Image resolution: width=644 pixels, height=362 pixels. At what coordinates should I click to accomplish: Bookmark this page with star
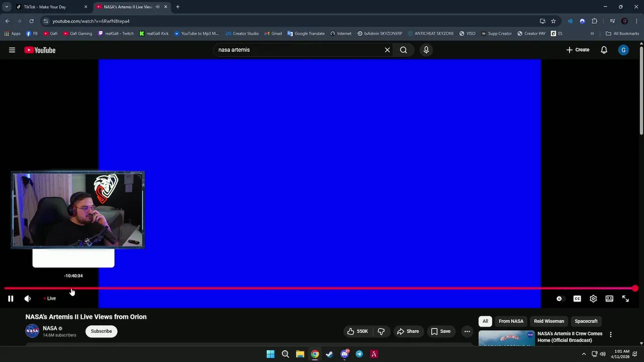[x=553, y=21]
